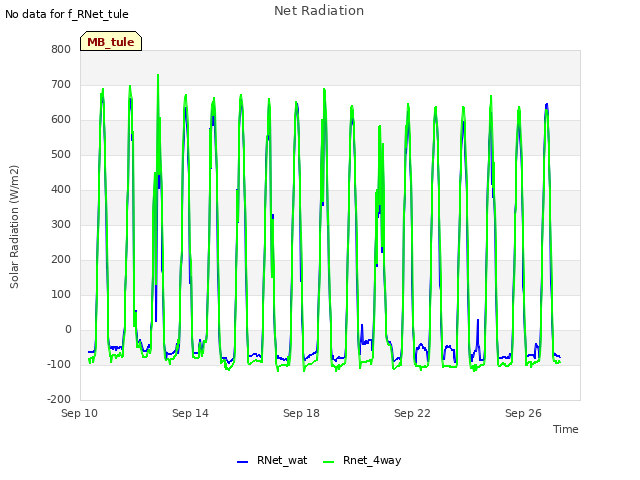Click the 400 y-axis tick label
The height and width of the screenshot is (480, 640).
(61, 189)
